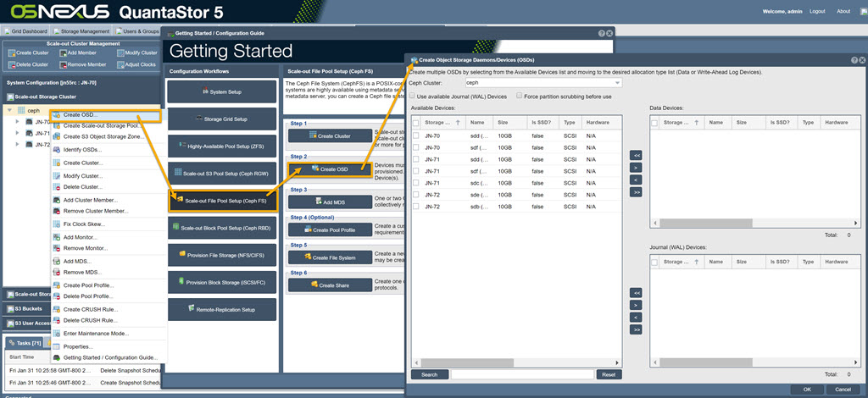868x398 pixels.
Task: Open Highly-Available Pool Setup (ZFS) workflow
Action: click(x=221, y=146)
